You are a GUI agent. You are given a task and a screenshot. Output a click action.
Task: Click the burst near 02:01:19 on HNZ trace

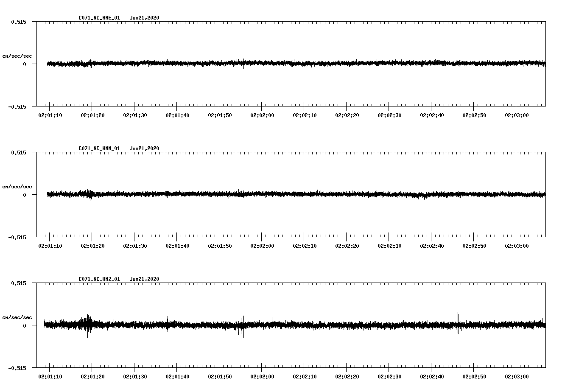(87, 325)
